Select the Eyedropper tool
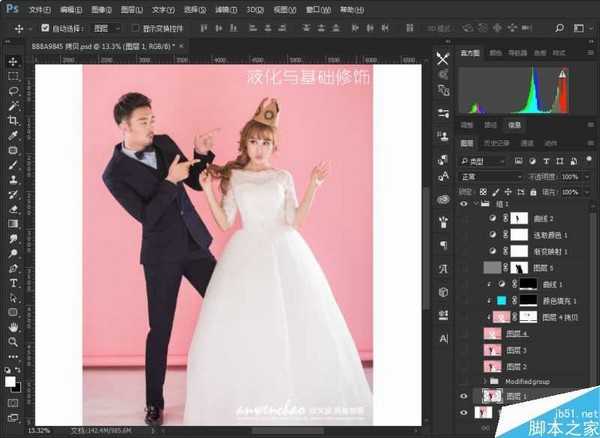The height and width of the screenshot is (438, 600). pyautogui.click(x=13, y=135)
